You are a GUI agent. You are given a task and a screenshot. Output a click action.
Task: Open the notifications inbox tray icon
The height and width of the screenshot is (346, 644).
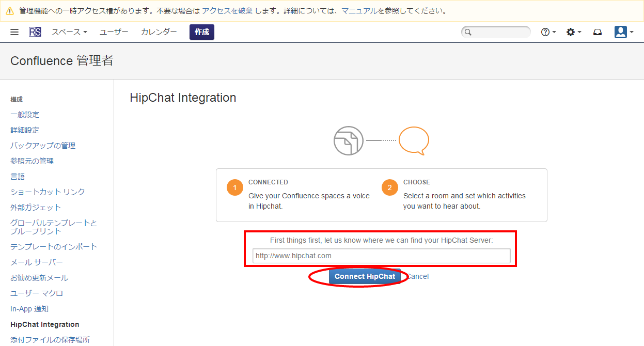coord(598,32)
